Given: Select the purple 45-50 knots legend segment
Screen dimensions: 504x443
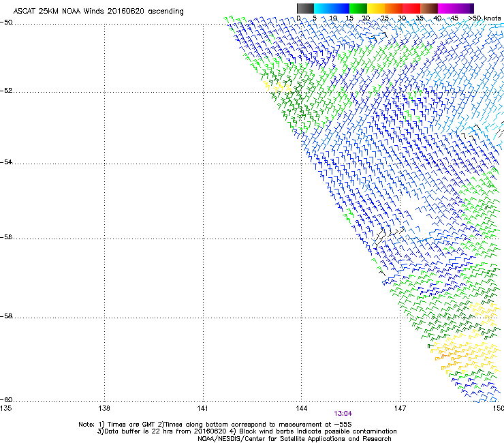Looking at the screenshot, I should click(464, 8).
